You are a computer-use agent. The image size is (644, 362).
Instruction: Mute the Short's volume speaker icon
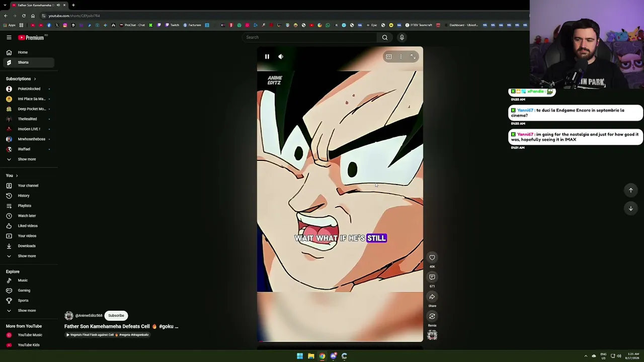click(x=281, y=57)
